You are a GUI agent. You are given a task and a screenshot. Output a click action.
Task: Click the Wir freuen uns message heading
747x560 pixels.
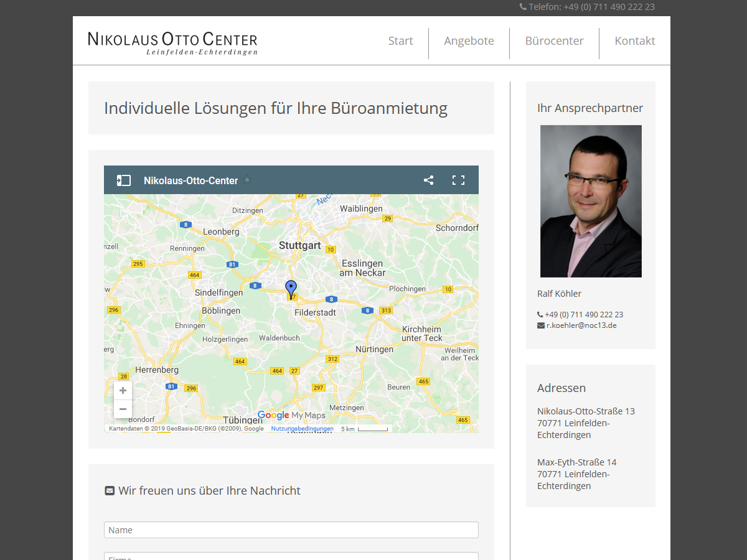coord(209,491)
